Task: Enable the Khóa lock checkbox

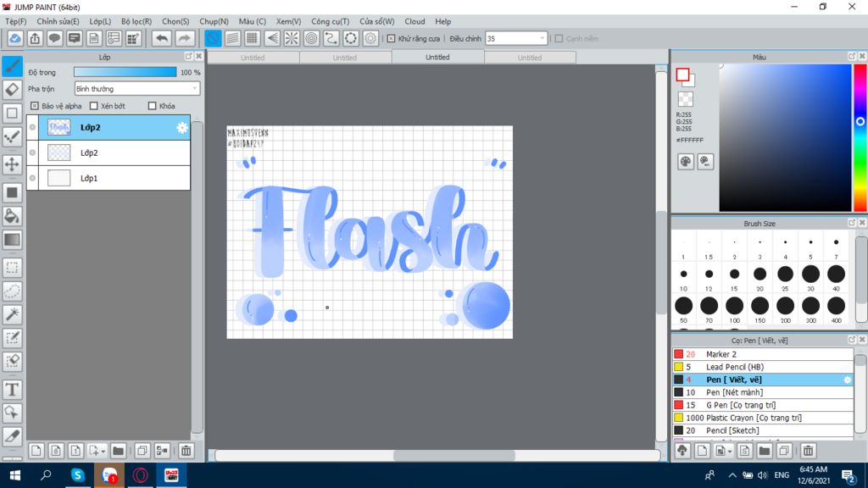Action: [153, 106]
